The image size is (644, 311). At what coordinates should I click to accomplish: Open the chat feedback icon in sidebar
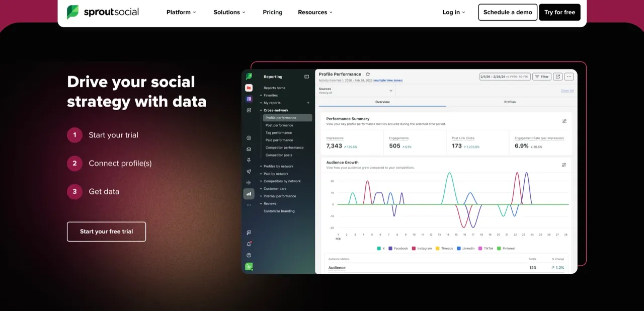pos(249,232)
